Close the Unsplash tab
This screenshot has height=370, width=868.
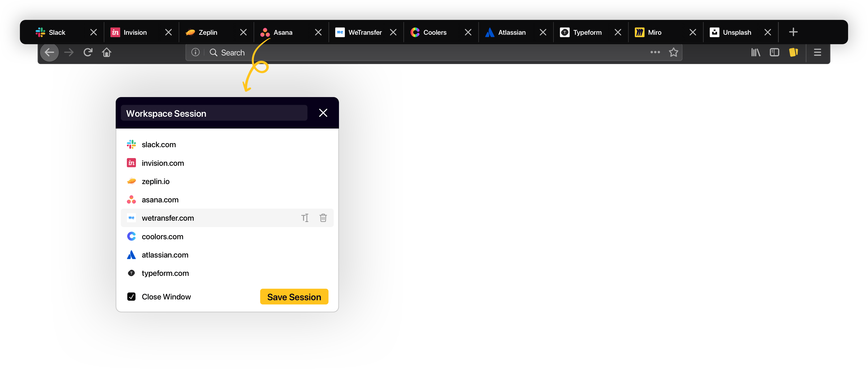(768, 32)
